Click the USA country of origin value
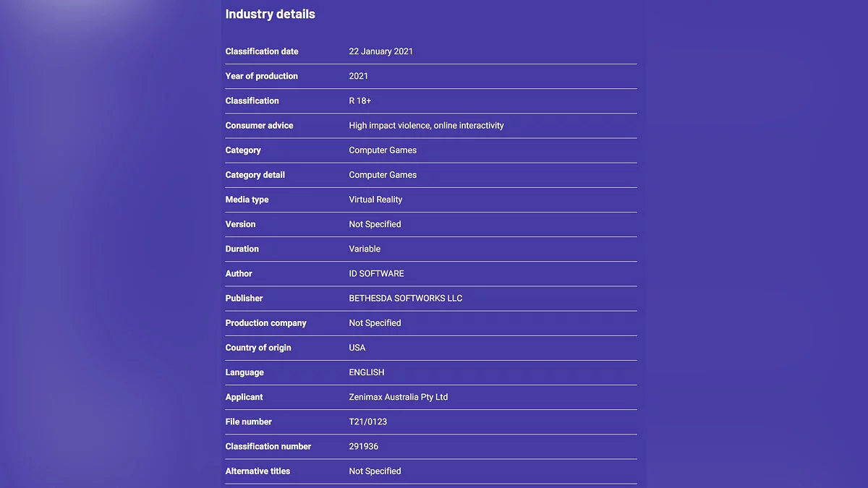The height and width of the screenshot is (488, 868). [357, 348]
